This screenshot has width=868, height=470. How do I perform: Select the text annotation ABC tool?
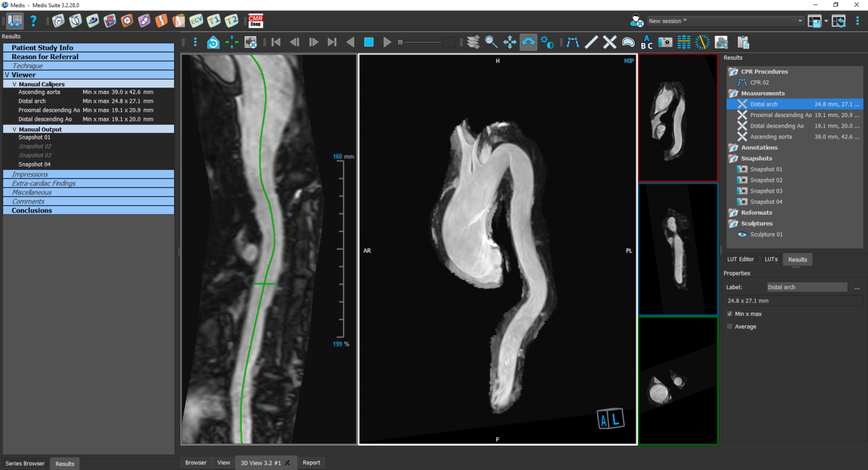[646, 42]
